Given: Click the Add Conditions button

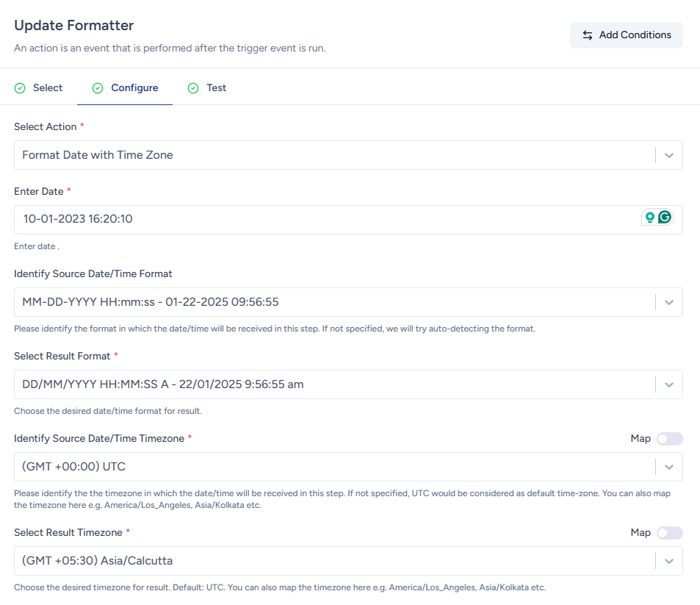Looking at the screenshot, I should pyautogui.click(x=626, y=35).
